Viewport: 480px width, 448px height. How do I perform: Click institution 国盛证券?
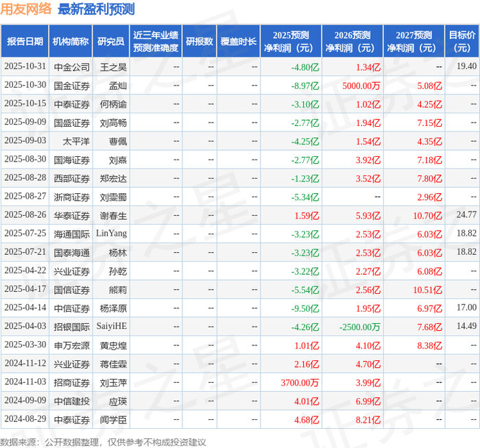[71, 123]
